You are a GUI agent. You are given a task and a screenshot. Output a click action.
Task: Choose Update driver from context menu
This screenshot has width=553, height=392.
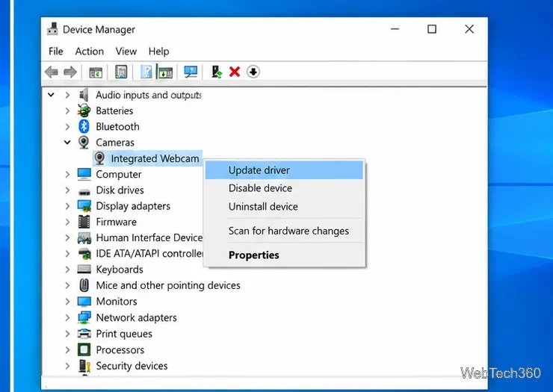(284, 170)
